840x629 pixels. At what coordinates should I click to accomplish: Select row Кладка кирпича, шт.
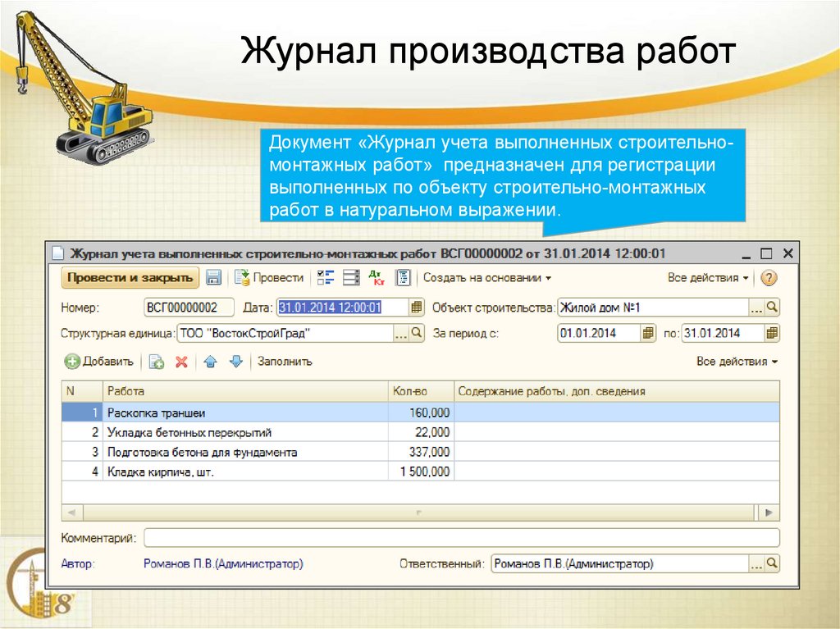point(421,472)
